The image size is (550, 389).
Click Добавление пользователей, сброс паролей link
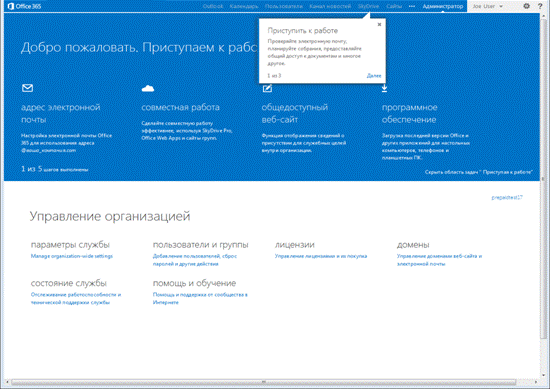pos(195,260)
